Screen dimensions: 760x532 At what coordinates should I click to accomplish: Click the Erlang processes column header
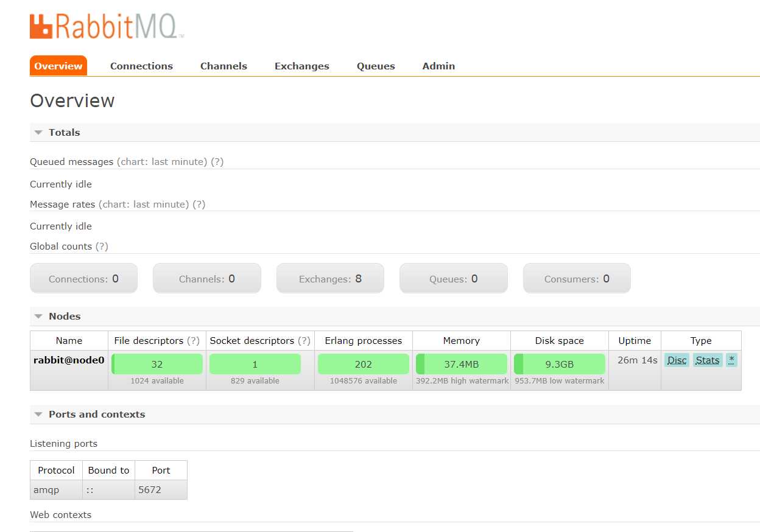tap(364, 340)
